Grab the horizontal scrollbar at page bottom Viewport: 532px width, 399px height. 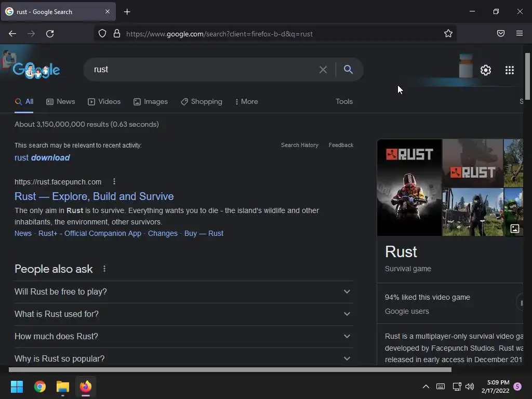pos(230,369)
